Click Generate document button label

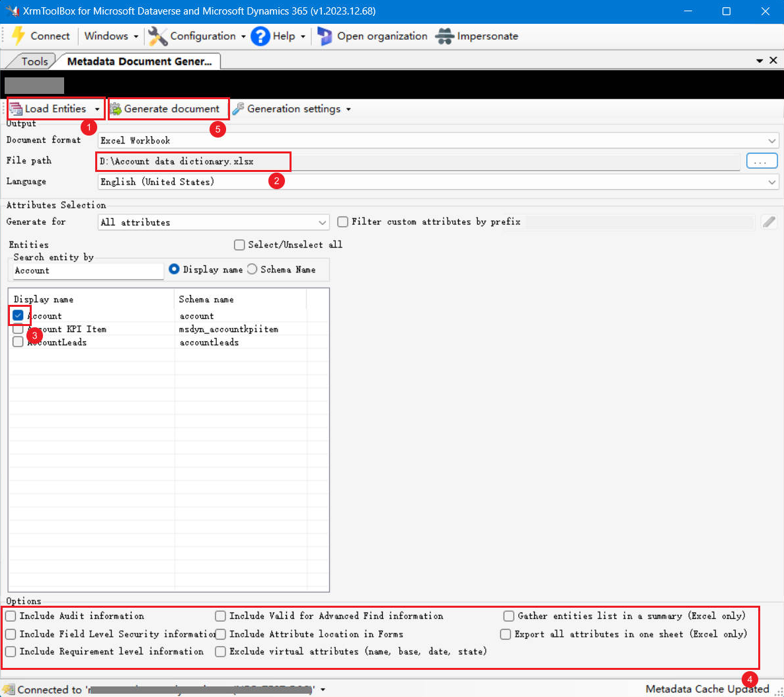pyautogui.click(x=171, y=108)
